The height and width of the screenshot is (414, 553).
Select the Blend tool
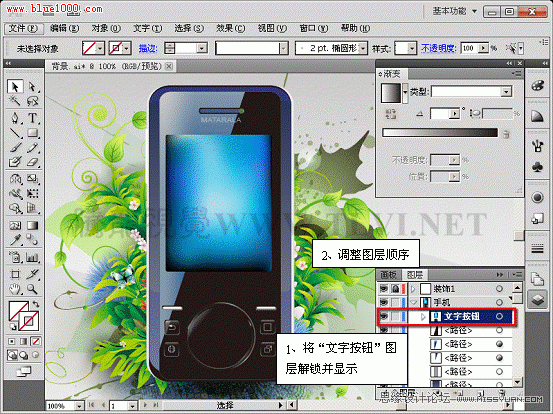click(x=32, y=240)
